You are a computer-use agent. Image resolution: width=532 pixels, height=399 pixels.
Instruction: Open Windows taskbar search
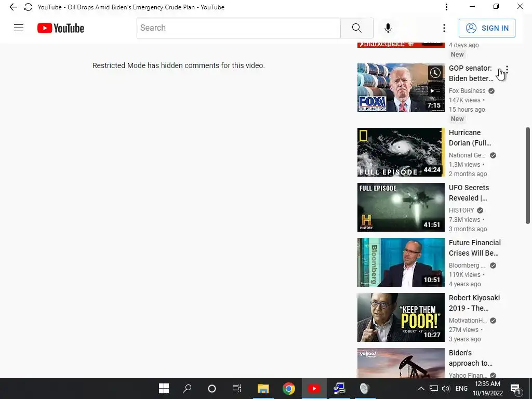point(187,389)
